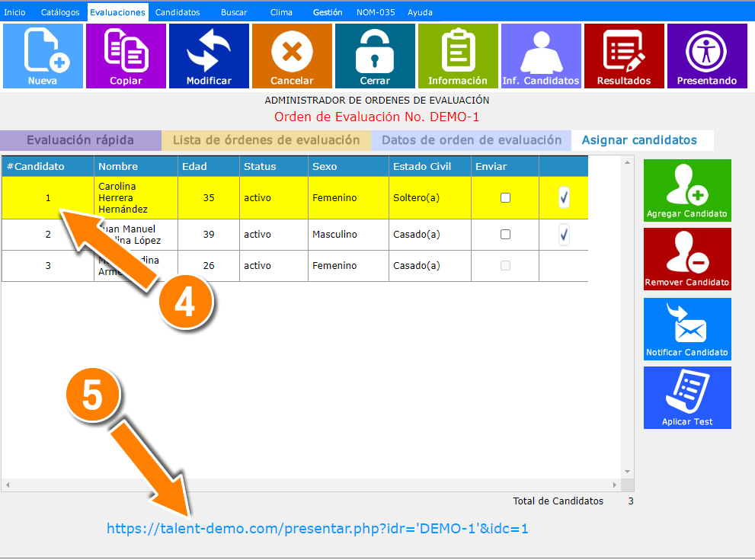The image size is (755, 560).
Task: Create a new evaluation with Nueva
Action: pyautogui.click(x=43, y=56)
